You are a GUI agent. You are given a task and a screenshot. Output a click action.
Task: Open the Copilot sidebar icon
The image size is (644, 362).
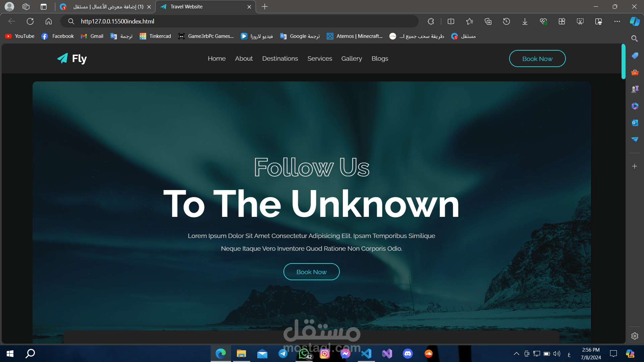coord(635,21)
